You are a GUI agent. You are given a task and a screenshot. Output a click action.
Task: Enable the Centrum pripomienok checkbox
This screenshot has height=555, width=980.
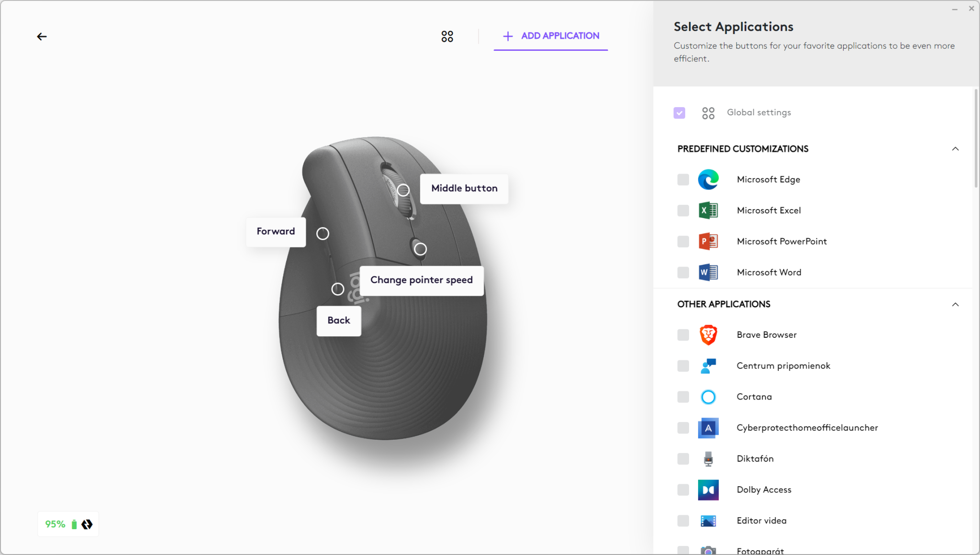[x=683, y=366]
